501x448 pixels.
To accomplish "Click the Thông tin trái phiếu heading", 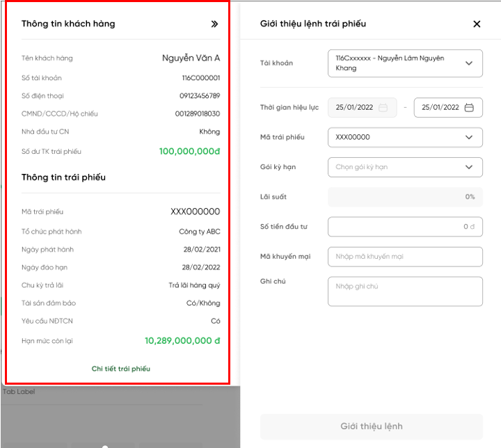I will click(x=63, y=177).
